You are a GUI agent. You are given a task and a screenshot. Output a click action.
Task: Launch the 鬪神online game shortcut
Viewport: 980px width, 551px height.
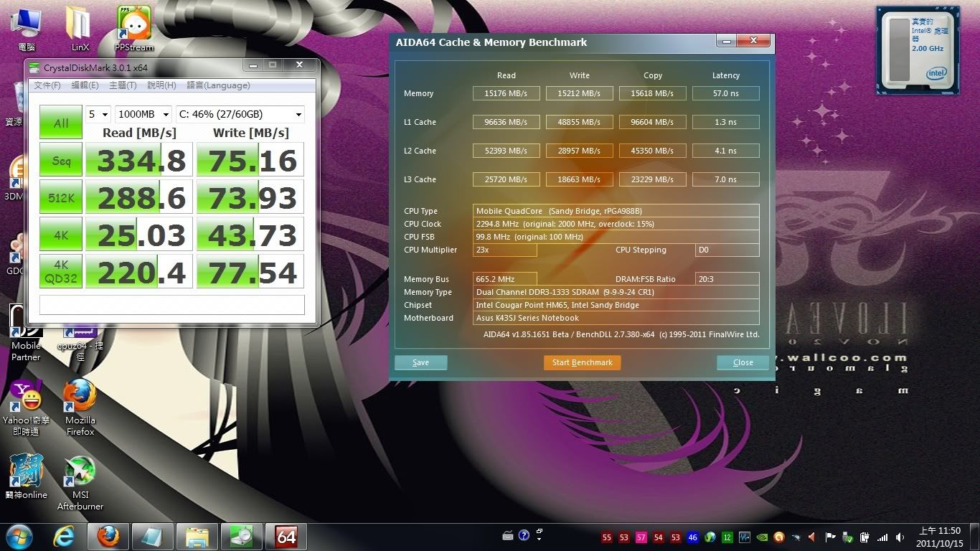(x=26, y=476)
